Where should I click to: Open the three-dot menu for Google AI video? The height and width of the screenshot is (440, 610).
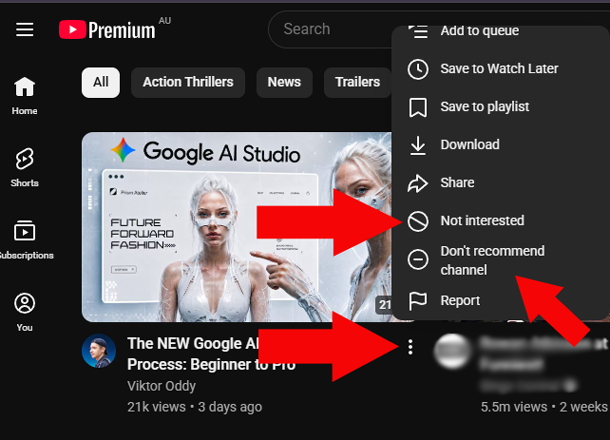(410, 347)
